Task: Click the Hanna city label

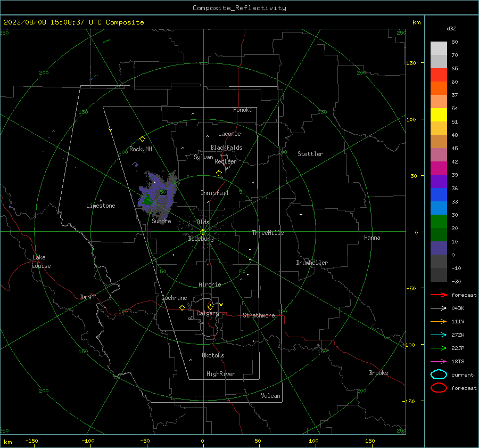Action: click(372, 238)
